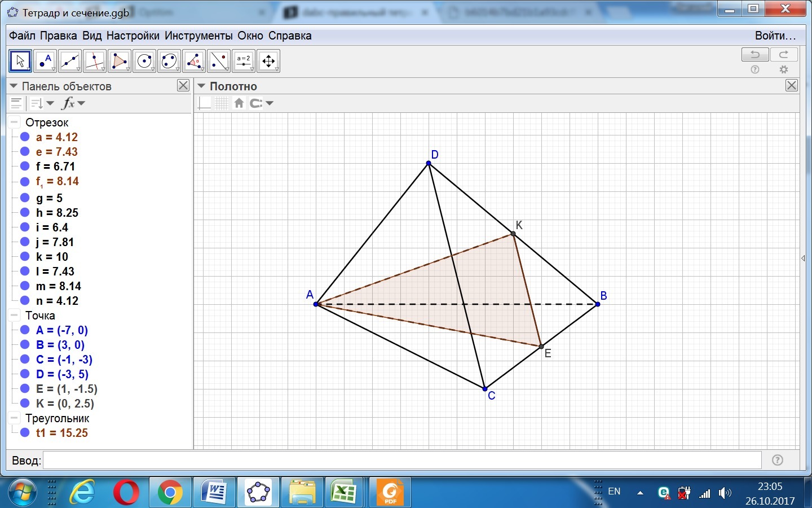Image resolution: width=812 pixels, height=508 pixels.
Task: Toggle visibility of point D = (-3, 5)
Action: (x=25, y=374)
